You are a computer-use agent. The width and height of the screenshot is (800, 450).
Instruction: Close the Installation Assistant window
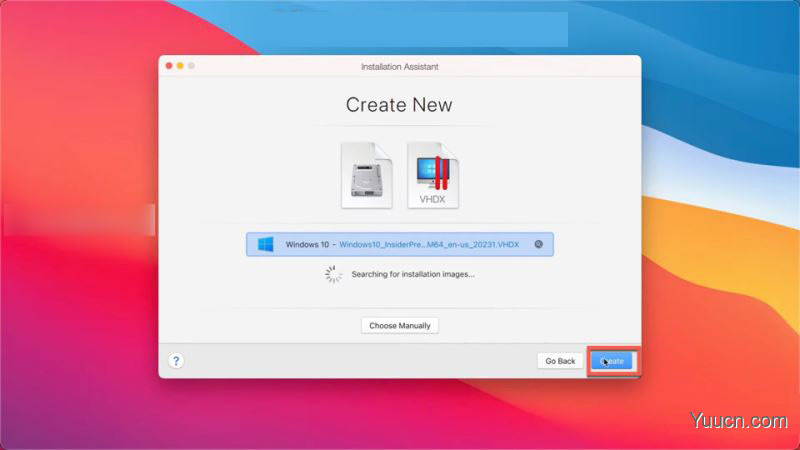(x=169, y=66)
